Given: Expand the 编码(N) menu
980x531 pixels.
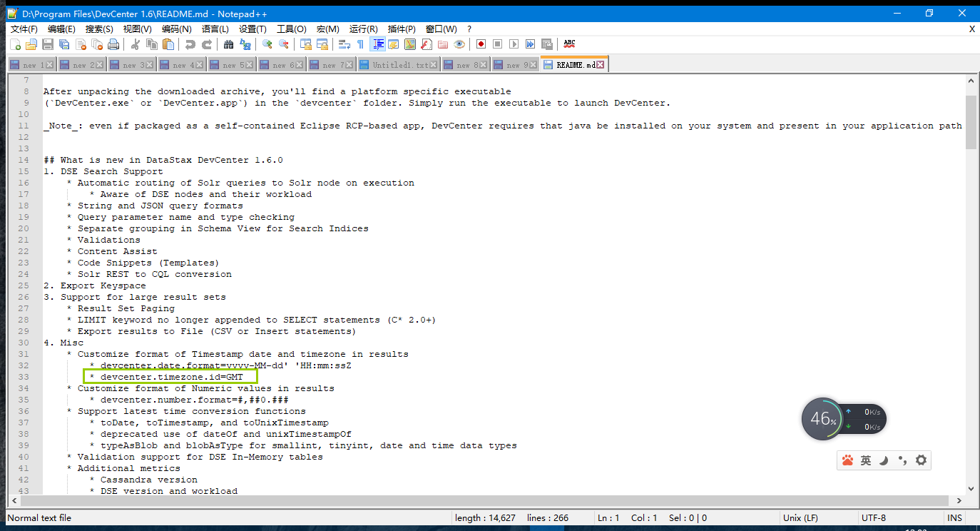Looking at the screenshot, I should pos(176,29).
